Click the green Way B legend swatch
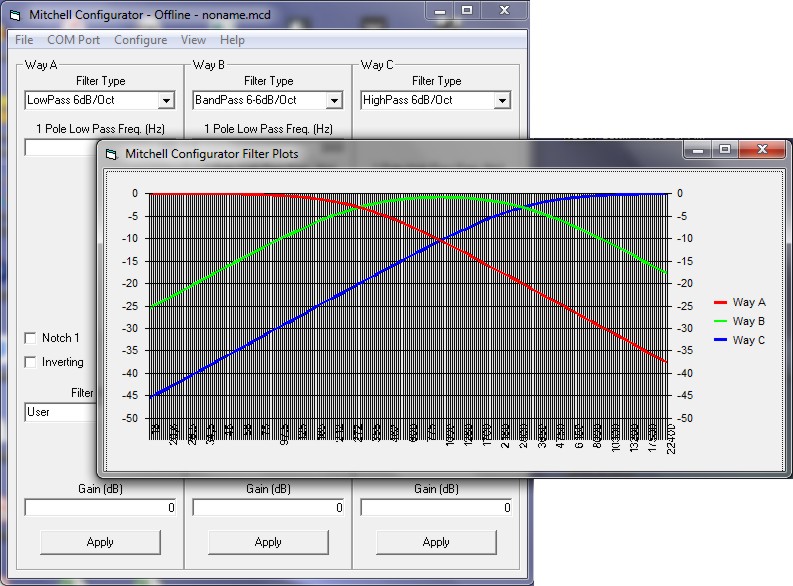This screenshot has height=586, width=793. (720, 321)
